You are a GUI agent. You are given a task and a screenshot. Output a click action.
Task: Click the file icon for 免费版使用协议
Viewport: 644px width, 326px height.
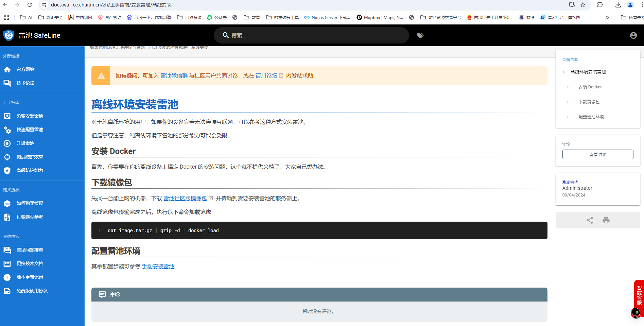(7, 291)
